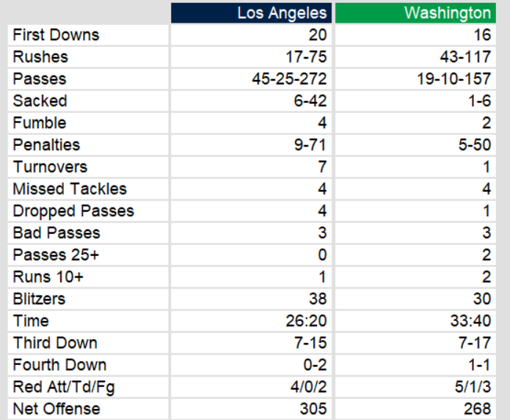The height and width of the screenshot is (420, 510).
Task: Click Los Angeles Blitzers value 38
Action: click(x=318, y=299)
